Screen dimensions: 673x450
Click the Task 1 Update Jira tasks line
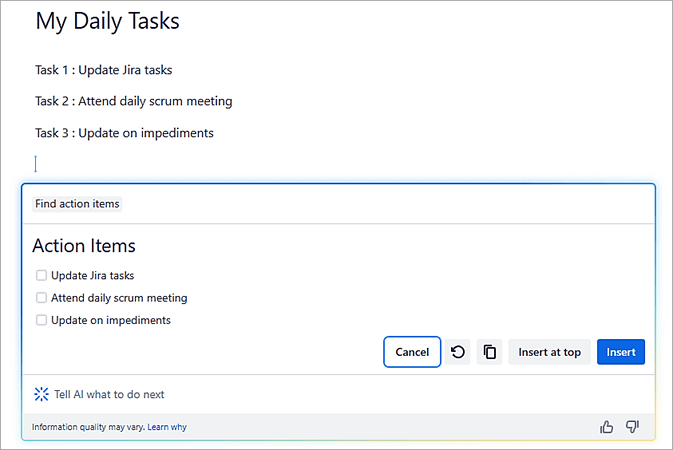pyautogui.click(x=110, y=70)
